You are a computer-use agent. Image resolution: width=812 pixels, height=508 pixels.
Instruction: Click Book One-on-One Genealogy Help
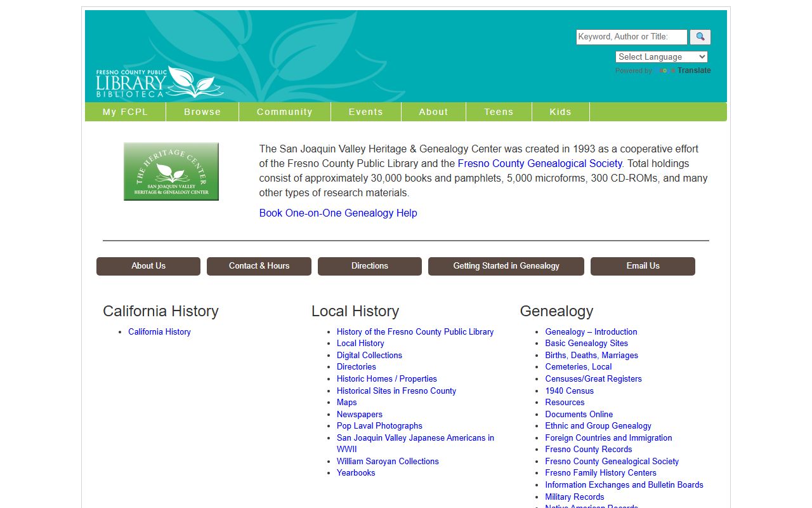338,213
